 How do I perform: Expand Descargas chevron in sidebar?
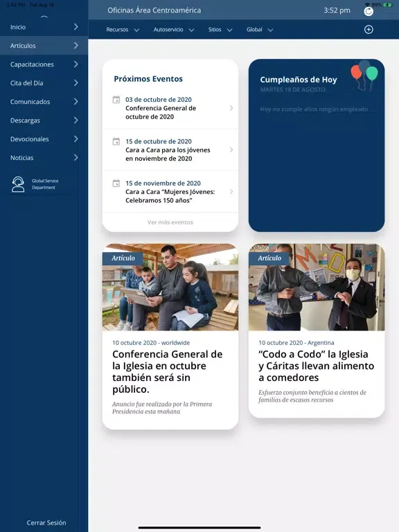[x=76, y=120]
